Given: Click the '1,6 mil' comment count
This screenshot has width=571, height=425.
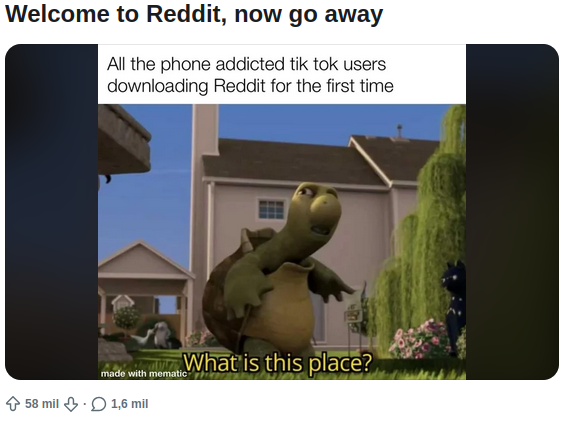Looking at the screenshot, I should [129, 404].
